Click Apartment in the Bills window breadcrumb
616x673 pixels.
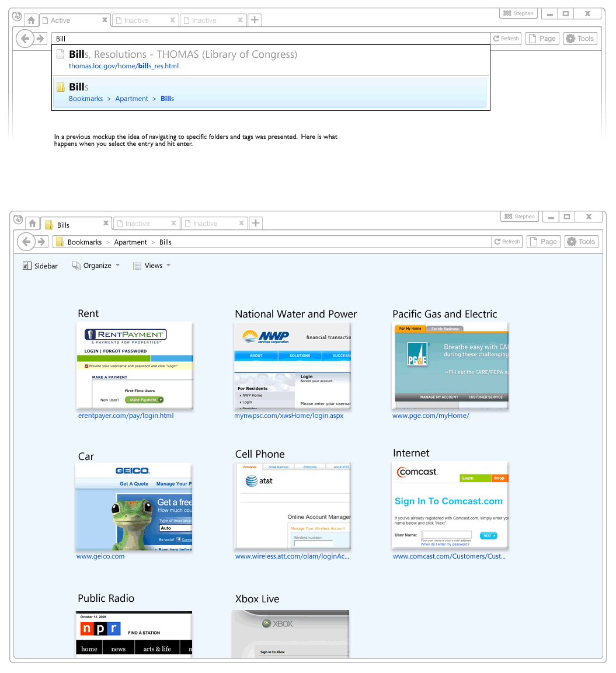130,242
